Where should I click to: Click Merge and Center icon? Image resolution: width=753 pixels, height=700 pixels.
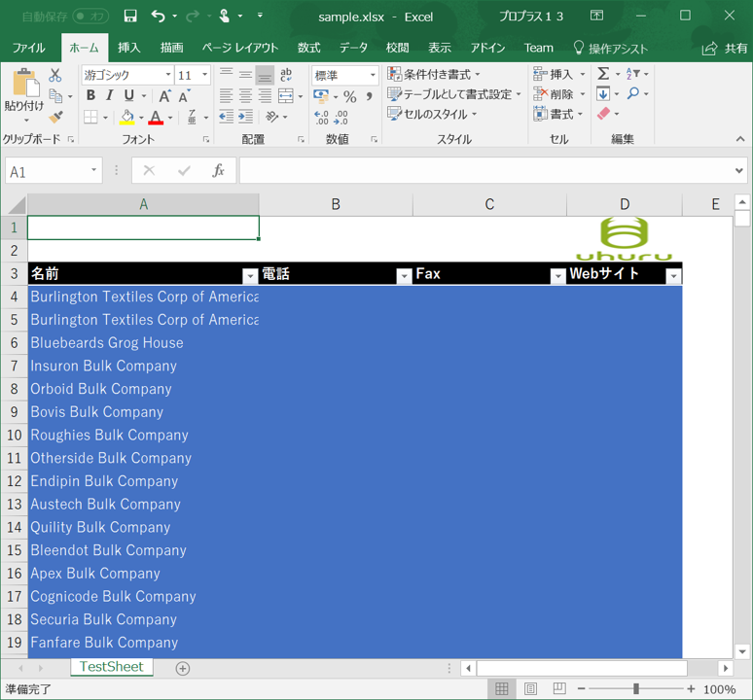tap(286, 95)
